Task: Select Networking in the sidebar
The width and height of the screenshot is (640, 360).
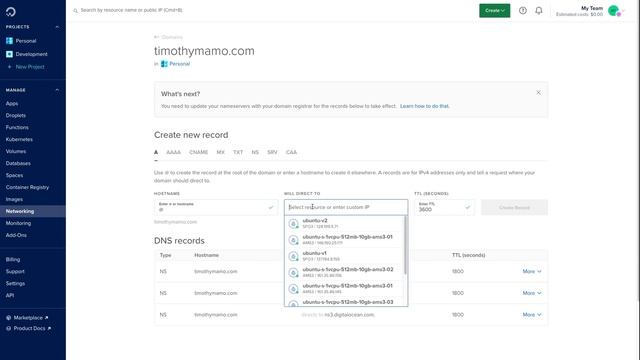Action: 33,211
